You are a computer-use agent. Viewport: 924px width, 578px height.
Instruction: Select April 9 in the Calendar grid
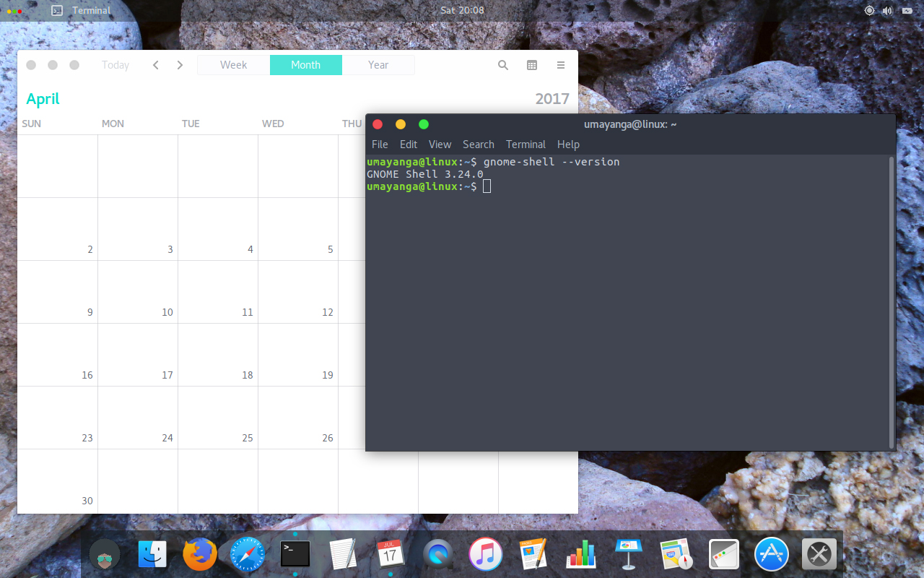point(58,292)
